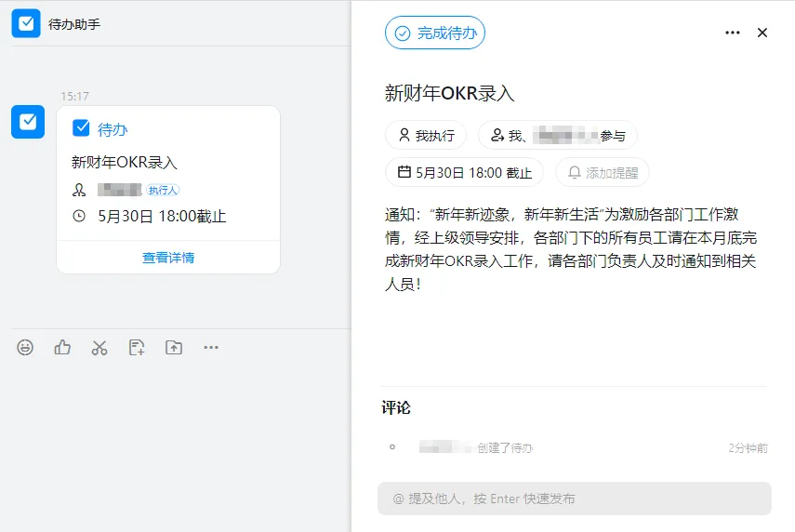Click the 查看详情 link on the card
795x532 pixels.
click(x=168, y=258)
